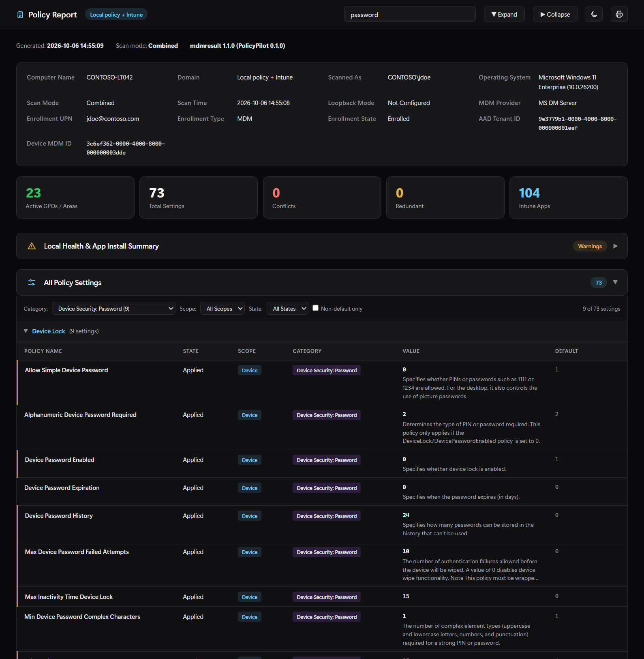644x659 pixels.
Task: Select Max Device Password Failed Attempts name
Action: pos(77,552)
